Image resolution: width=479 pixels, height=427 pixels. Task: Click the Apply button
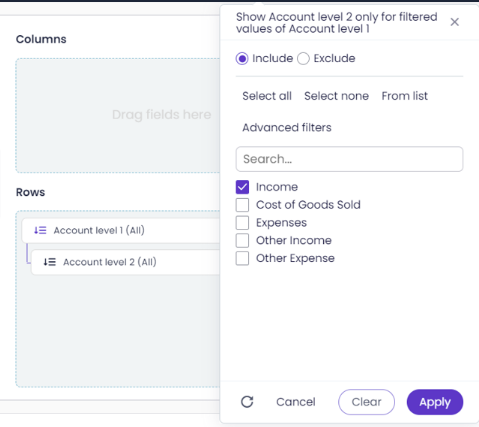435,402
